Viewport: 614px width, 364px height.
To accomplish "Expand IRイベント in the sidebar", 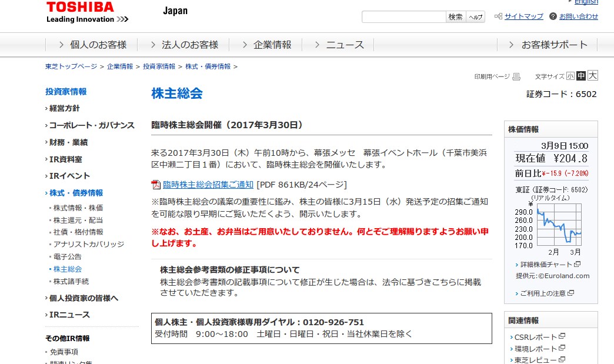I will (70, 176).
